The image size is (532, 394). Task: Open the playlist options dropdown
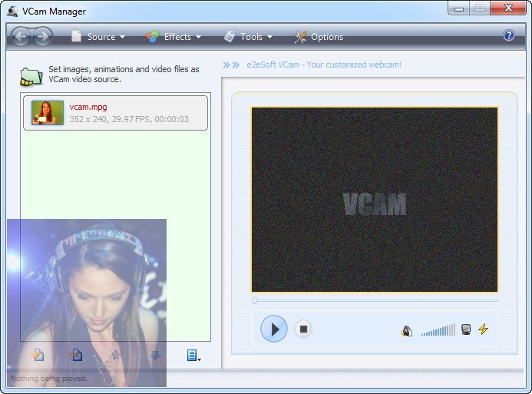(193, 356)
